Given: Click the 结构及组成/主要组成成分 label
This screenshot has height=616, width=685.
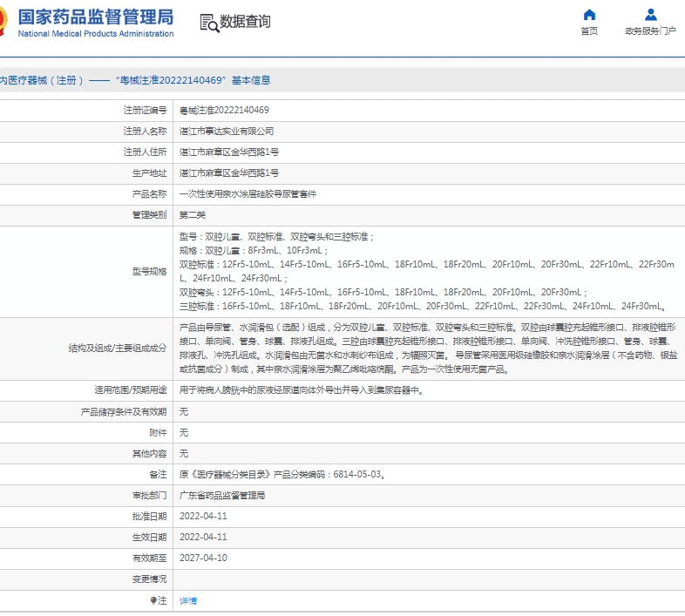Looking at the screenshot, I should [118, 349].
